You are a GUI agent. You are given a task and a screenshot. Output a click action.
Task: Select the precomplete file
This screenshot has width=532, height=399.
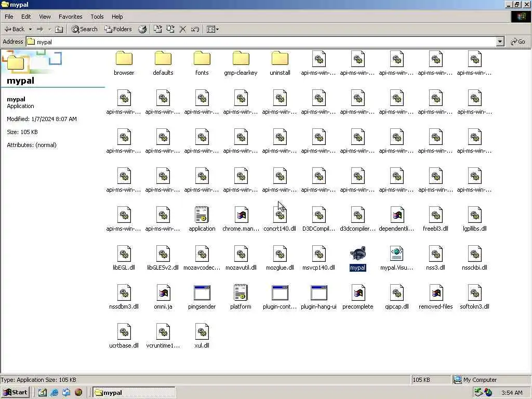(x=357, y=297)
